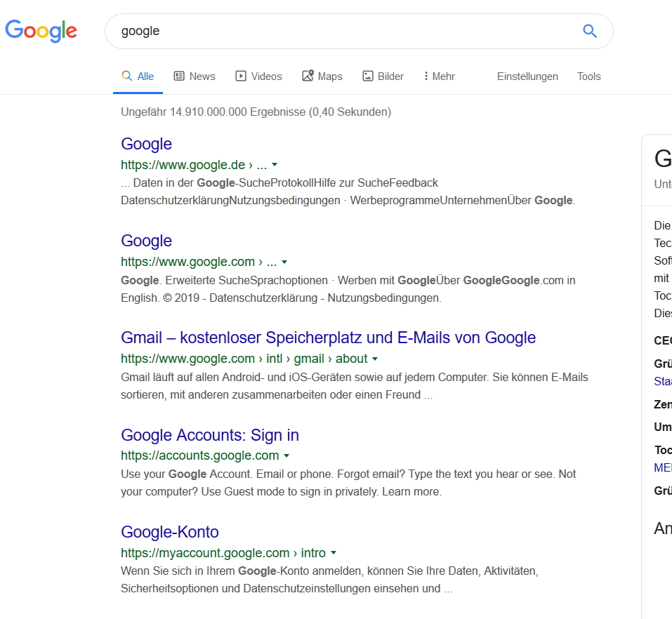This screenshot has height=619, width=672.
Task: Open the Google result for google.com
Action: (146, 241)
